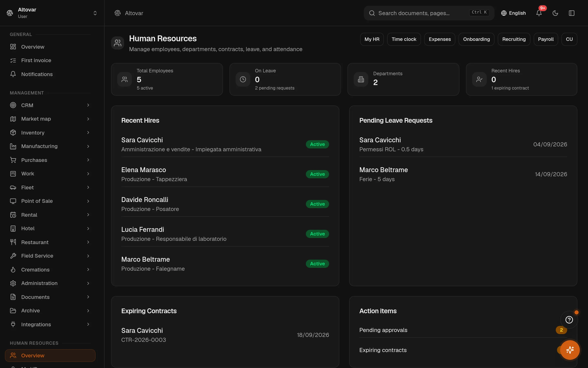Open the help question mark button
Screen dimensions: 588x368
[569, 320]
